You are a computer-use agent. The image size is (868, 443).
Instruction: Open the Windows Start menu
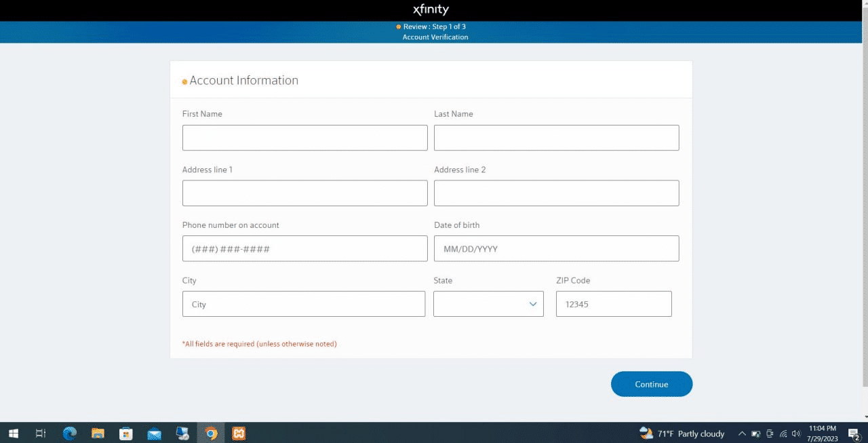[x=13, y=434]
